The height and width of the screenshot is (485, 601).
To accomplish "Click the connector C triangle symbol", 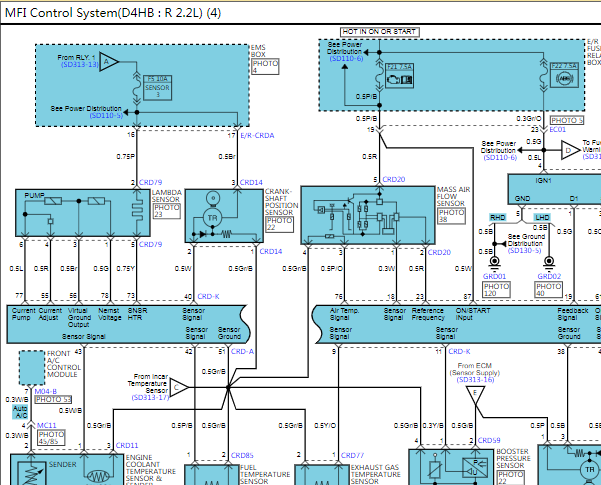I will tap(178, 388).
